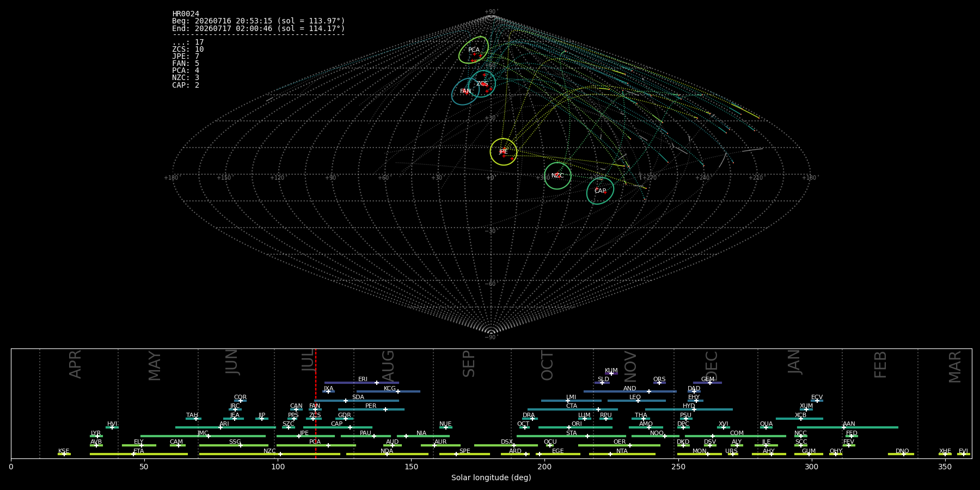980x490 pixels.
Task: Click the JUL month label
Action: 308,360
